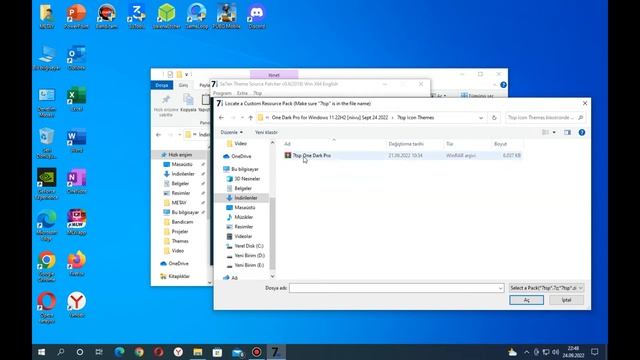The image size is (640, 360).
Task: Expand the address bar history dropdown
Action: pos(481,118)
